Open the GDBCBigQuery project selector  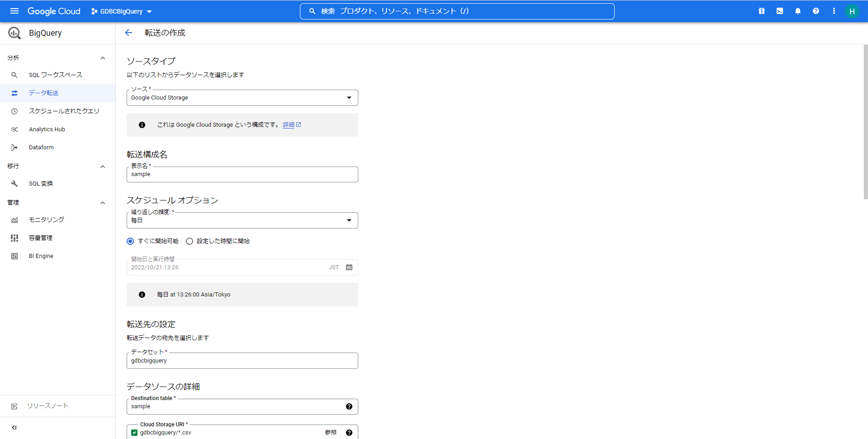(x=121, y=11)
